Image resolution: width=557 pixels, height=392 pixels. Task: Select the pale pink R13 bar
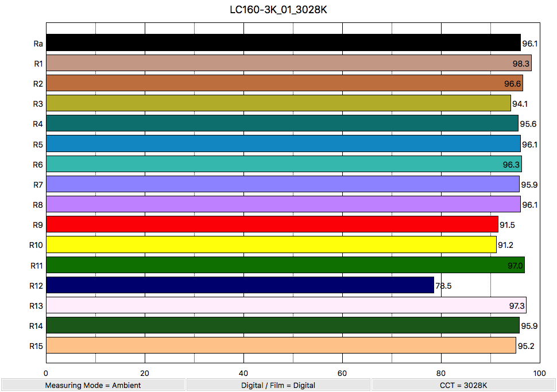point(285,305)
